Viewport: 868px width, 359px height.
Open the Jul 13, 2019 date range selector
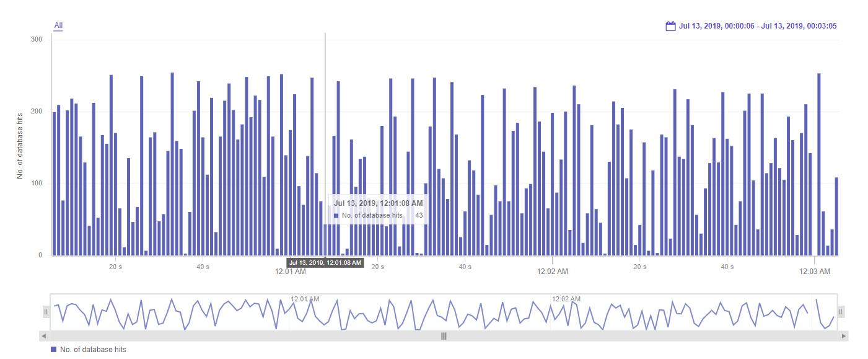tap(758, 26)
